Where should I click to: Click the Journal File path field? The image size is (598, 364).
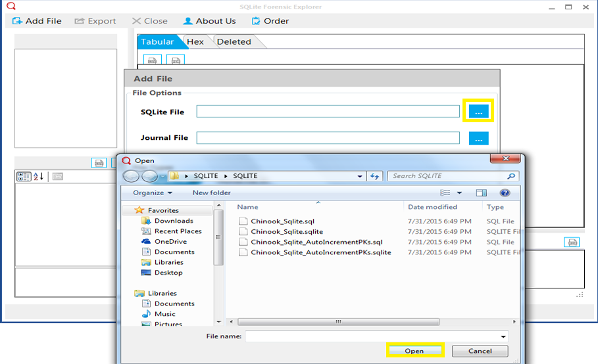(328, 138)
